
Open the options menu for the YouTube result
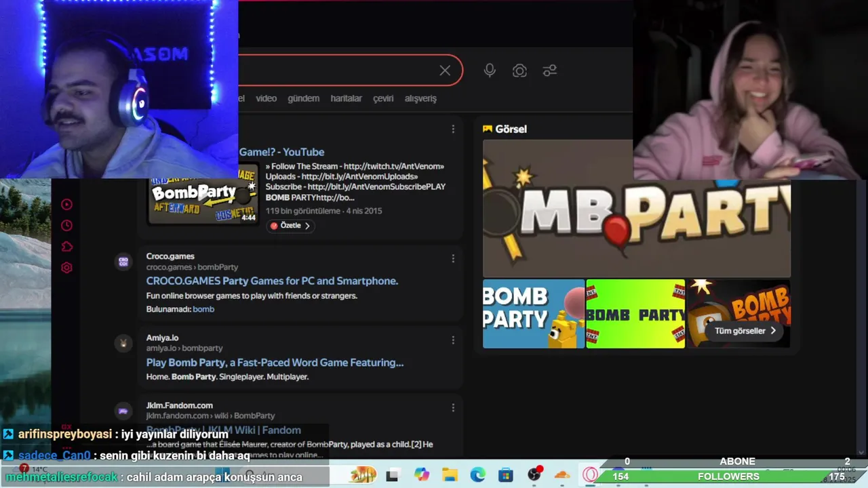coord(453,129)
